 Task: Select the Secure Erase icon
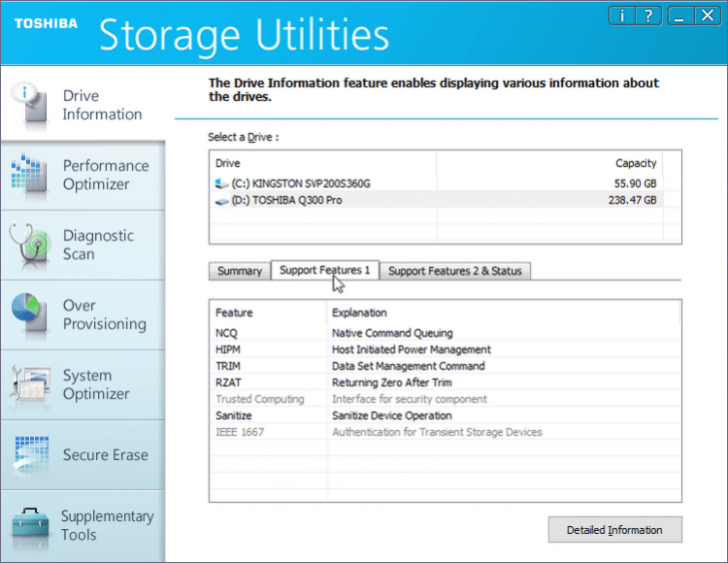coord(29,454)
